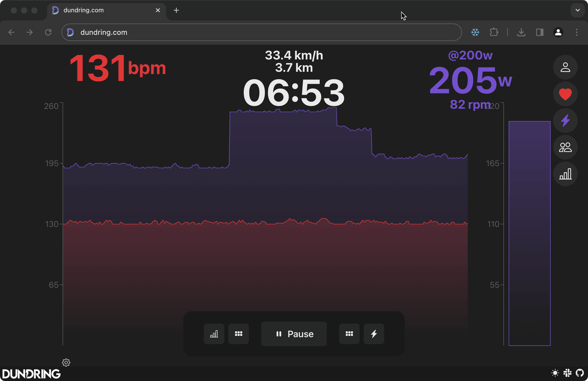The image size is (588, 381).
Task: Click the bar chart icon in bottom control bar
Action: tap(214, 334)
